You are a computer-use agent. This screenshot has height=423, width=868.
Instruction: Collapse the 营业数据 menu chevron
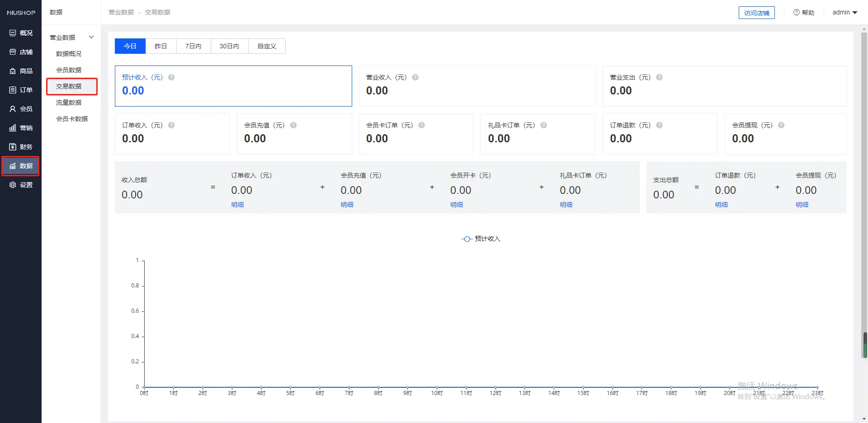point(91,37)
